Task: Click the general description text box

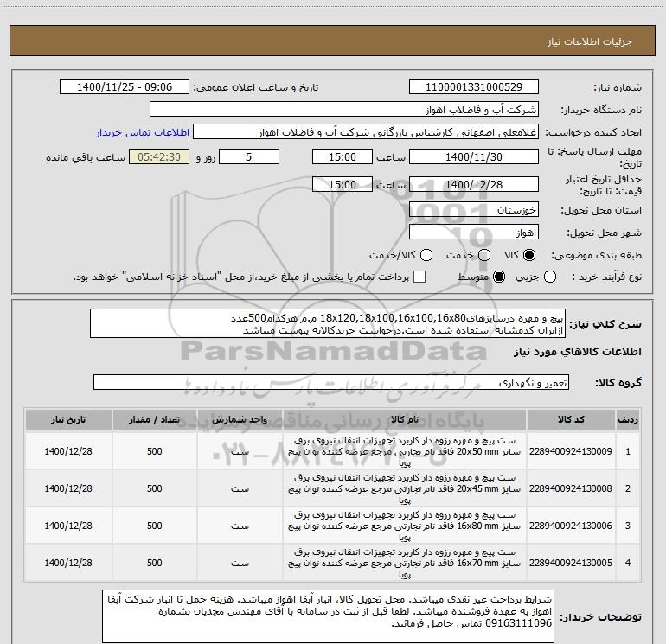Action: coord(328,323)
